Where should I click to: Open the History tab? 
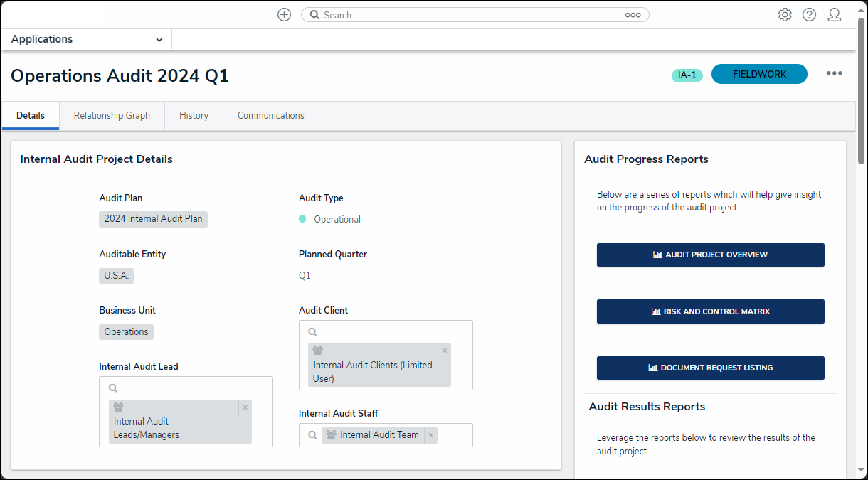pos(194,116)
